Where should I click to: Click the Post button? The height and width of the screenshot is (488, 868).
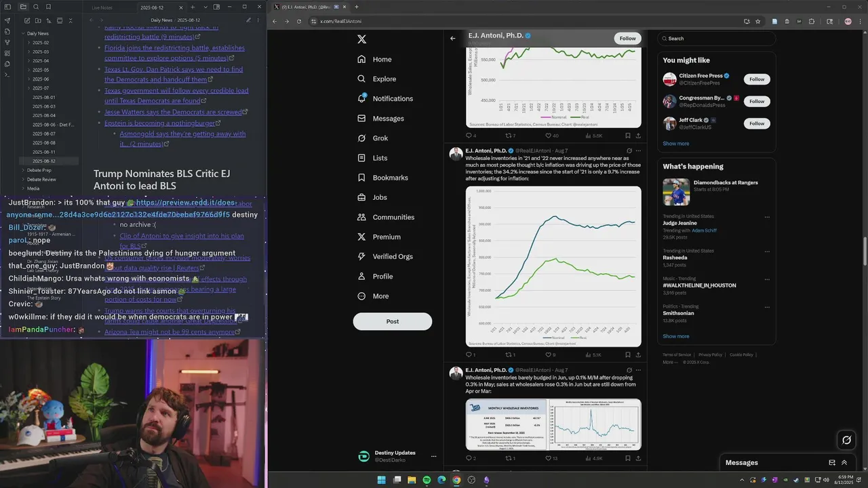392,321
